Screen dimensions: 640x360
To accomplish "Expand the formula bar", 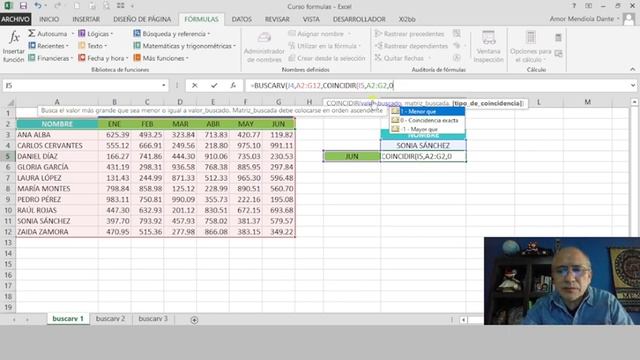I will click(x=633, y=85).
